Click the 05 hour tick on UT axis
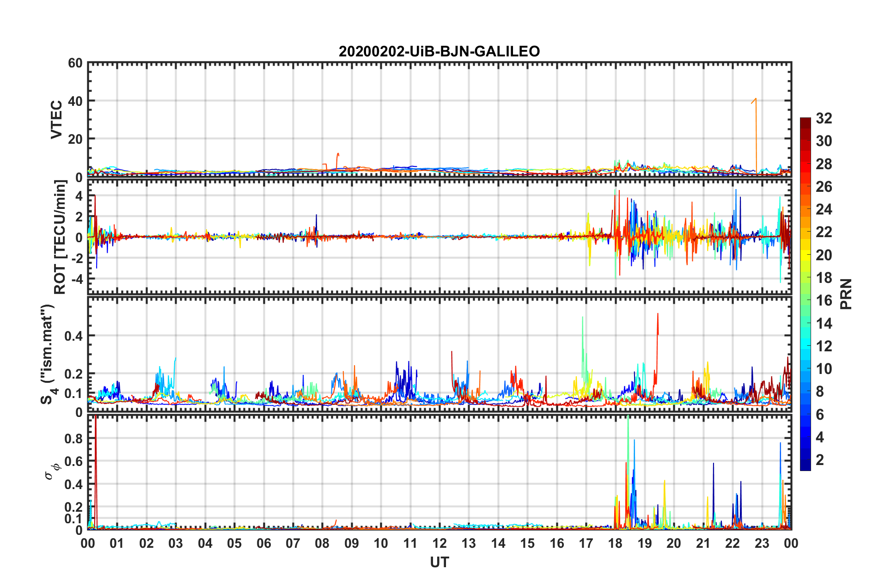The width and height of the screenshot is (879, 588). [x=234, y=544]
